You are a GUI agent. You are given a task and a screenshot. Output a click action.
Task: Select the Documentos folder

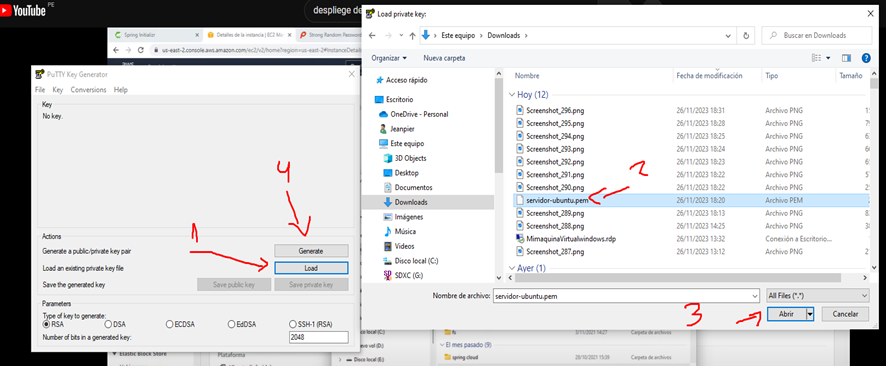[x=408, y=188]
